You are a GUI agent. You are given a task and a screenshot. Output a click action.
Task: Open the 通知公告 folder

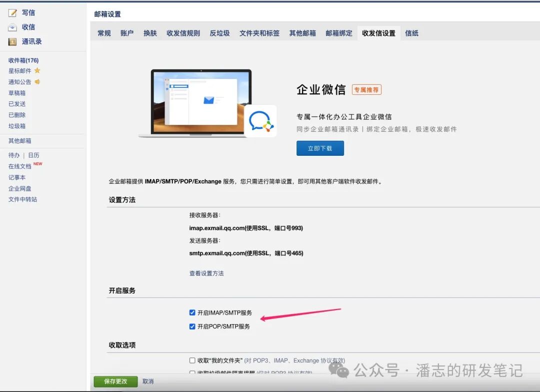pyautogui.click(x=19, y=82)
